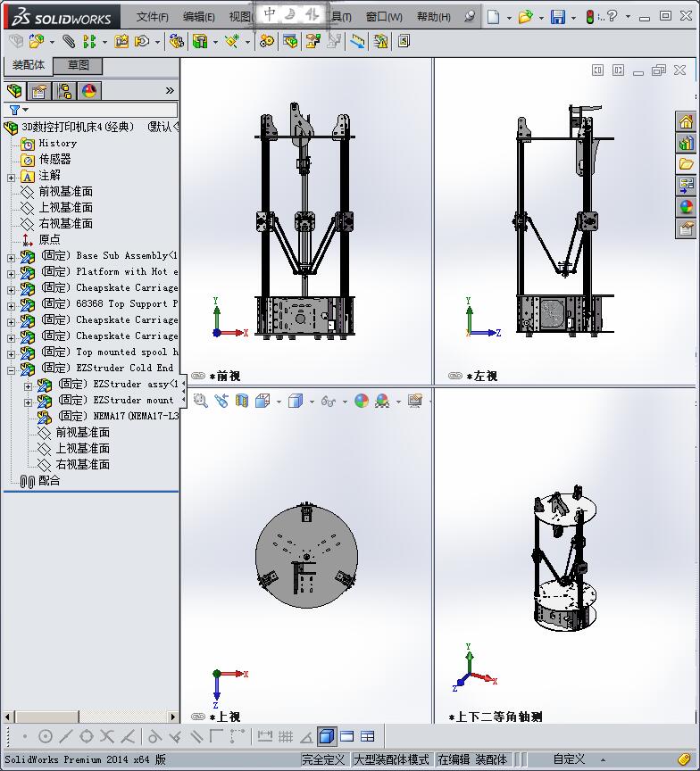Click the Edit Appearance color ball icon

point(362,401)
